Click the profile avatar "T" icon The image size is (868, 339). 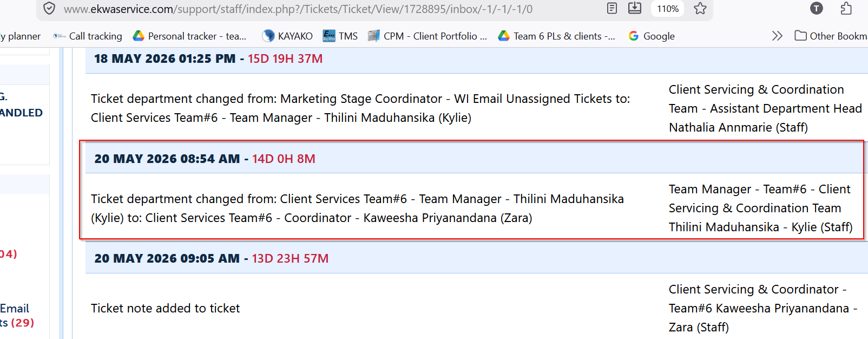point(817,9)
